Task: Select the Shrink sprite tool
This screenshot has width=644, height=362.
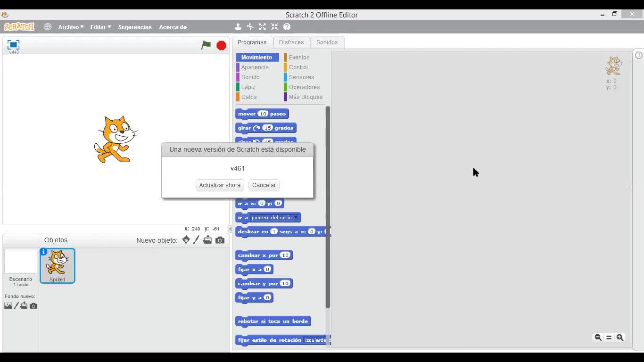Action: click(x=274, y=27)
